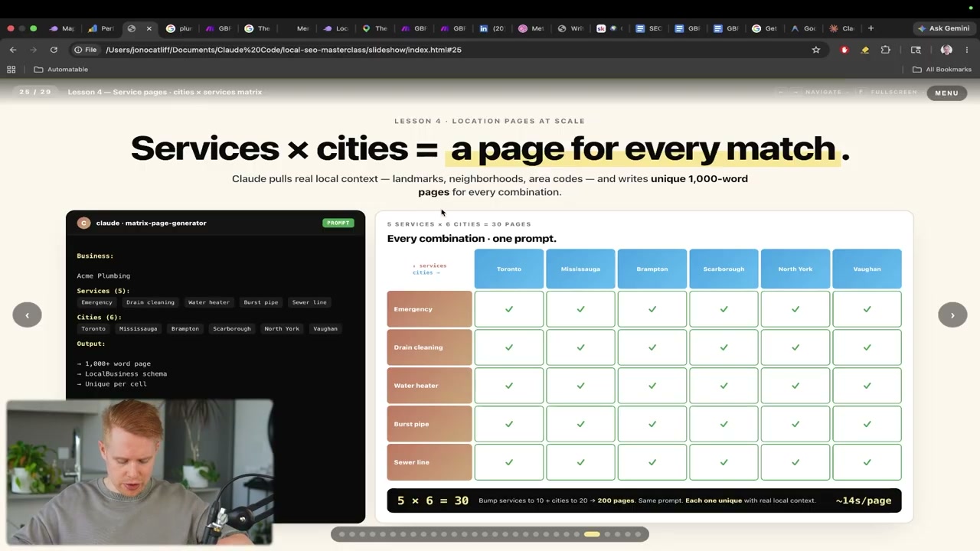Click the Drain cleaning × Vaughan checkmark cell

[x=867, y=347]
